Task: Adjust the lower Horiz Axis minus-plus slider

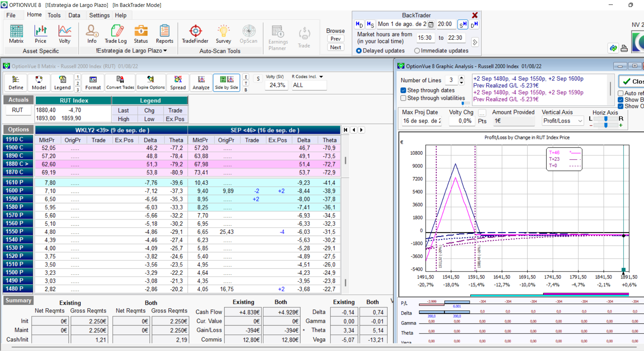Action: pyautogui.click(x=606, y=125)
